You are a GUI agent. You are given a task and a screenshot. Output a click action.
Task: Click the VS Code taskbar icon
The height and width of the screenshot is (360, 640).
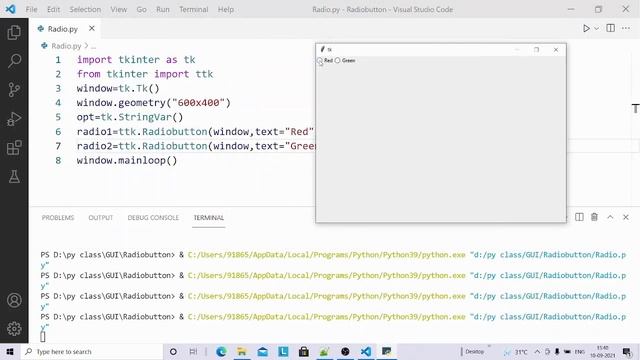point(366,351)
